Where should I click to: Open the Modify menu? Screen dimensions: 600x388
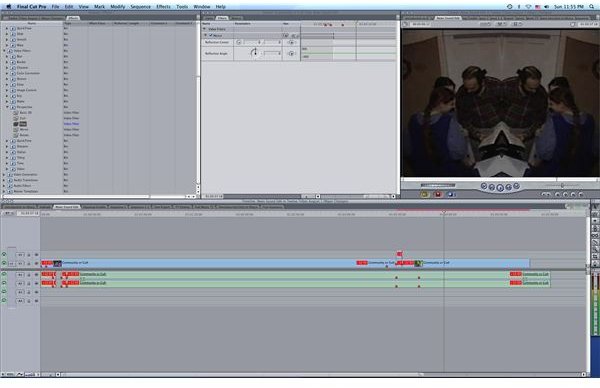(x=117, y=7)
